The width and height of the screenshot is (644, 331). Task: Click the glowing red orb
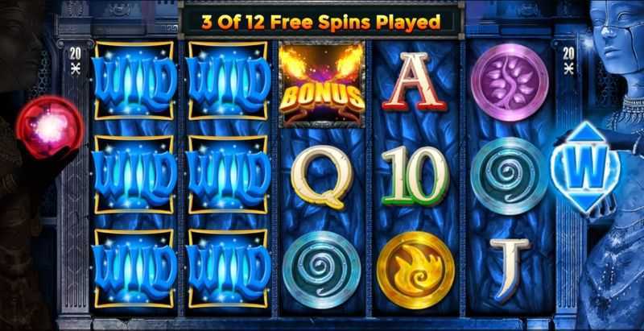click(x=49, y=127)
